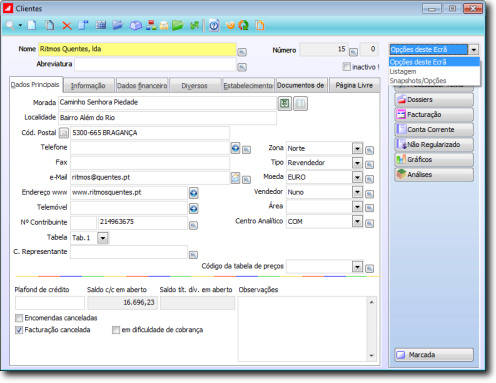Toggle the inactivo checkbox
Image resolution: width=496 pixels, height=383 pixels.
(347, 67)
